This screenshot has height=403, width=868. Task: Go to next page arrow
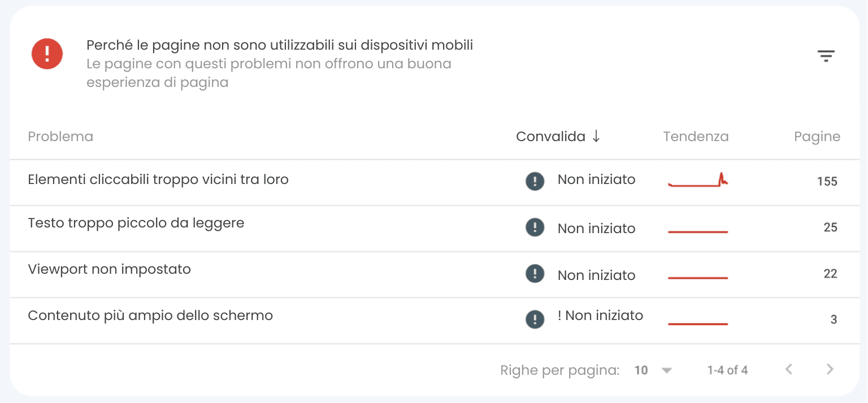pyautogui.click(x=830, y=370)
